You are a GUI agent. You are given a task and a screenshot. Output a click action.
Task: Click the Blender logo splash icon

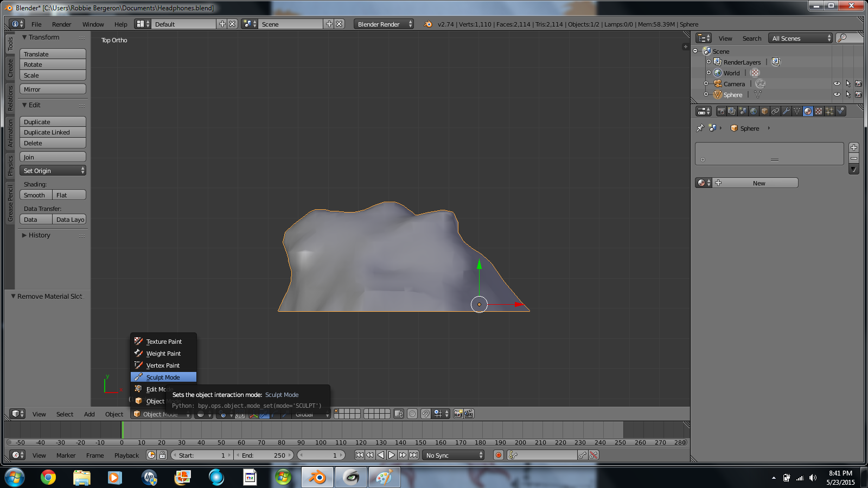(428, 24)
